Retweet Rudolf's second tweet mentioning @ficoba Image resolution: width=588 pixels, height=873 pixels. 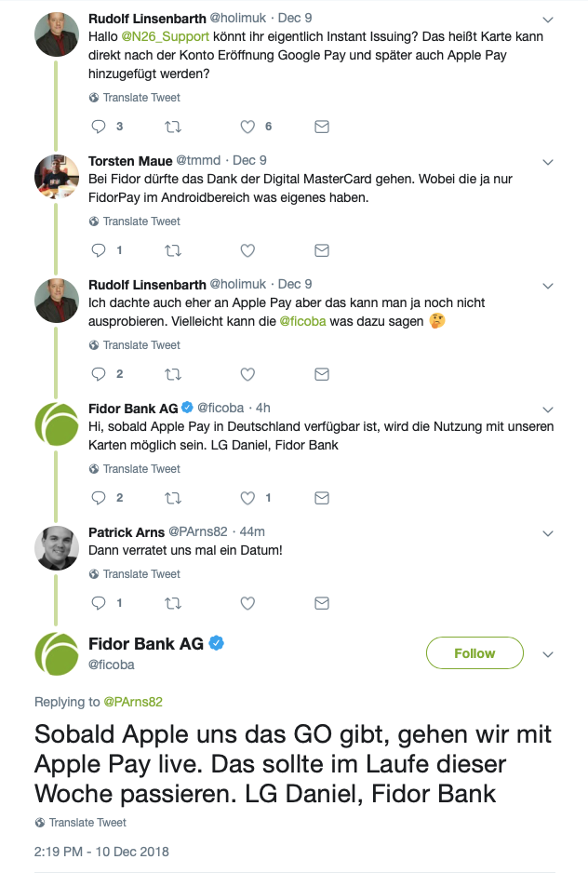pos(173,374)
